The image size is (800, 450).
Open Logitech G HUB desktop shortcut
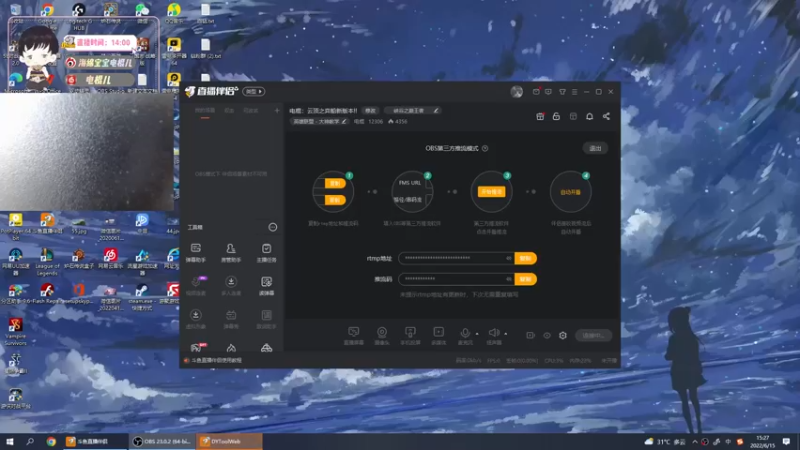[x=79, y=15]
